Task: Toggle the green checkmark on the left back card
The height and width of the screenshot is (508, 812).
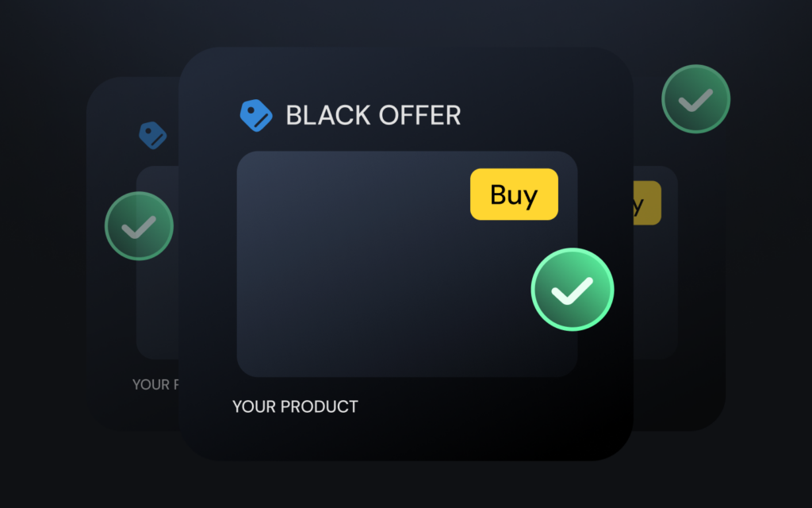Action: 139,226
